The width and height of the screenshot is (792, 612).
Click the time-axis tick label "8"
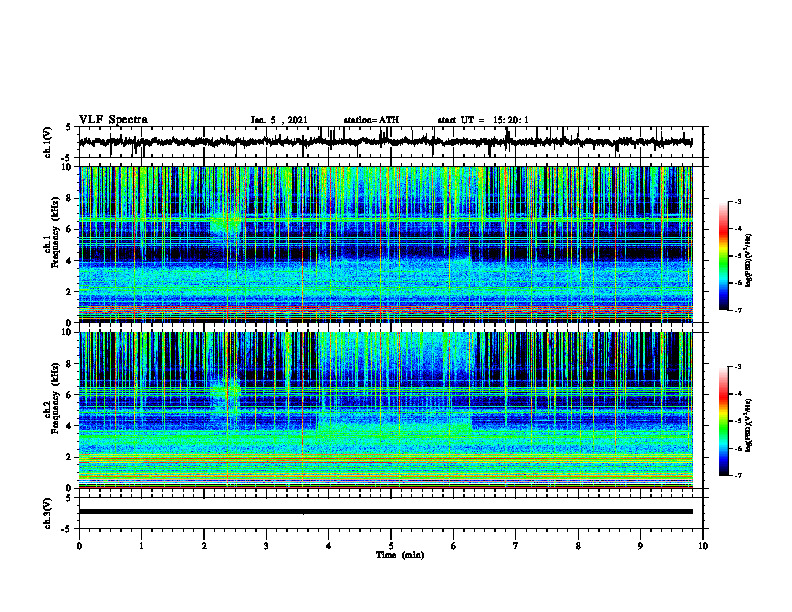coord(578,546)
